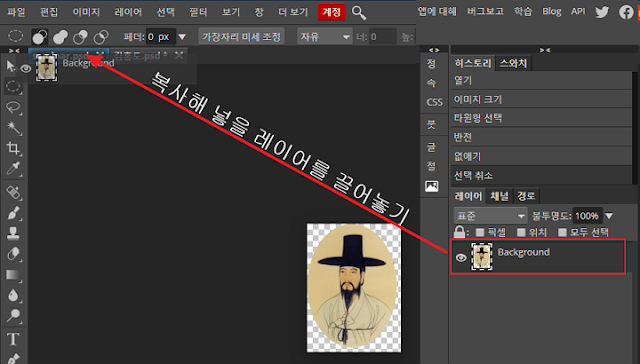640x364 pixels.
Task: Enable the 모두 선택 lock checkbox
Action: click(x=562, y=232)
